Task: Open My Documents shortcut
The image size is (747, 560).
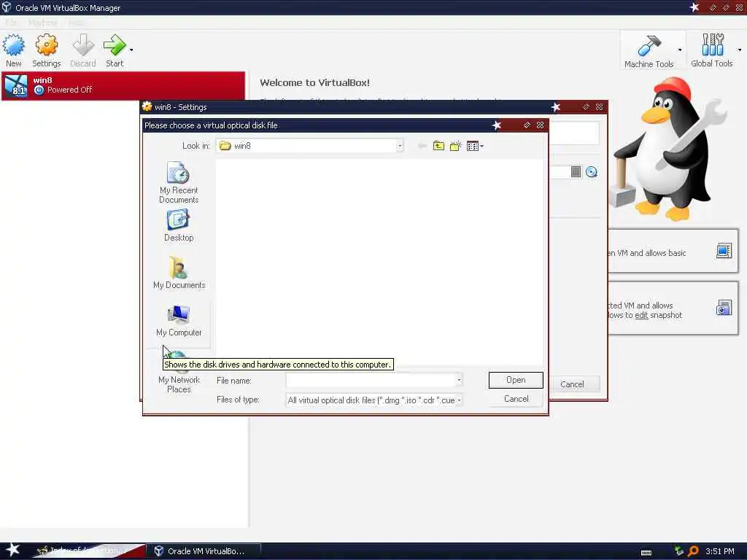Action: (179, 273)
